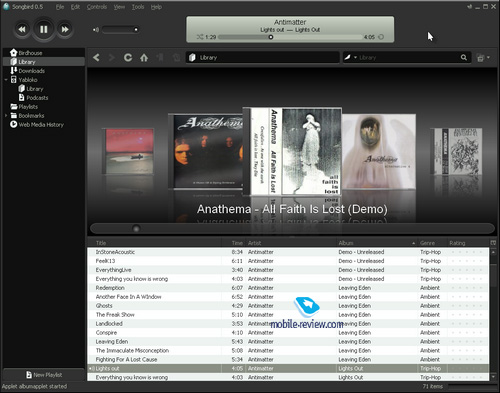
Task: Select the red sunset album cover
Action: pos(128,152)
